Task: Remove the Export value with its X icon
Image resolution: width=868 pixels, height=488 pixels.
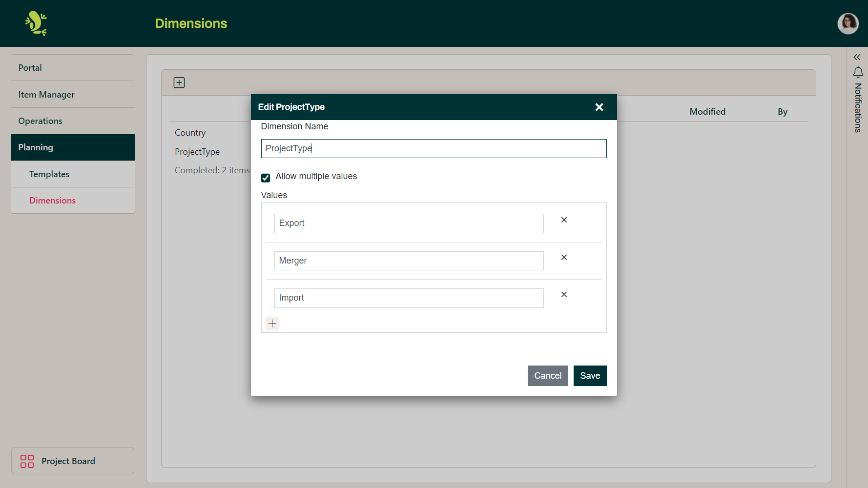Action: (x=564, y=220)
